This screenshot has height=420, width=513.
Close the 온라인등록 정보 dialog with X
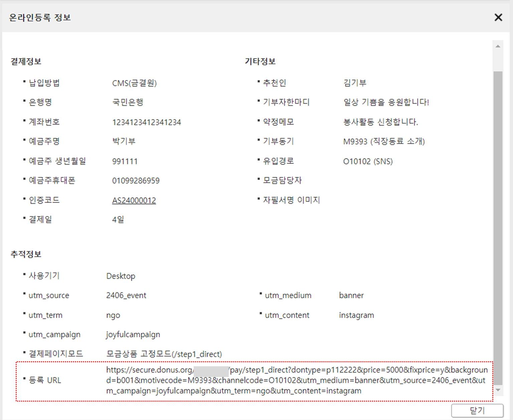pyautogui.click(x=498, y=17)
